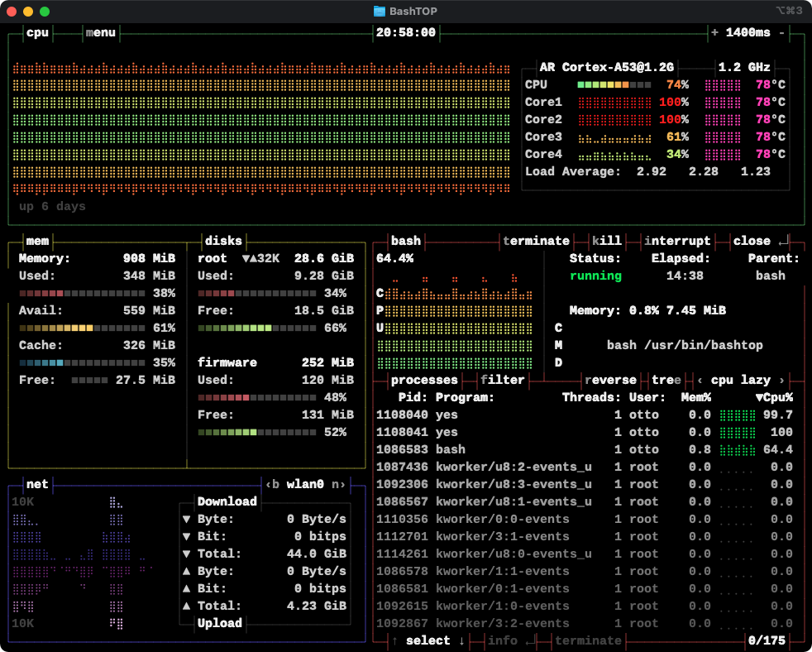Select the kworker/1:1-events process row
Viewport: 812px width, 652px height.
584,571
